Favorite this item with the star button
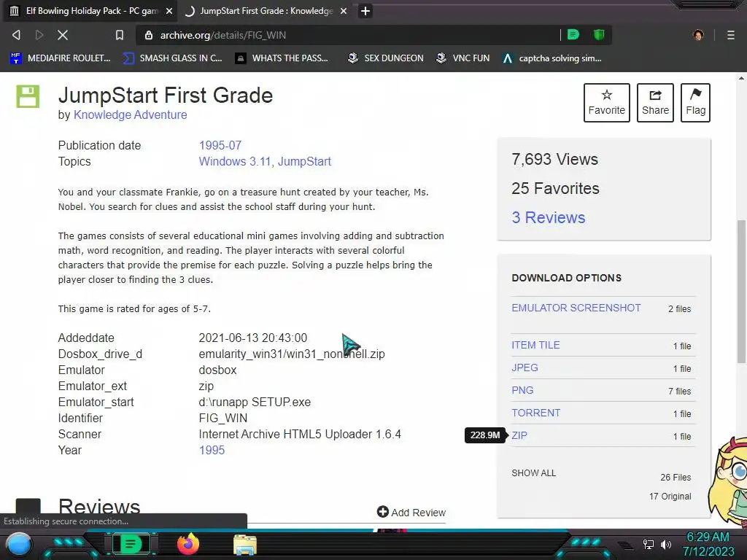Viewport: 747px width, 560px height. click(x=606, y=103)
